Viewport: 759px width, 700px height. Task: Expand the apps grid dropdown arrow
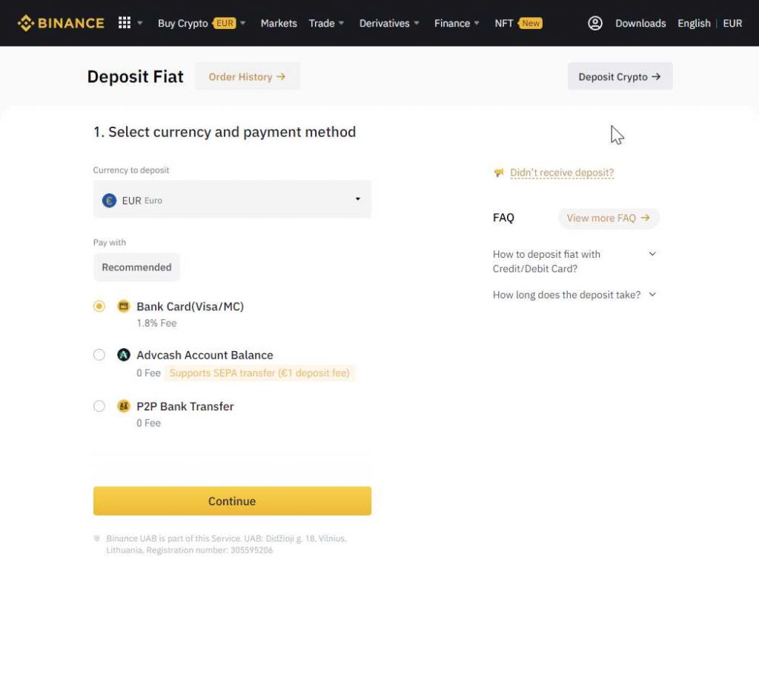(140, 23)
